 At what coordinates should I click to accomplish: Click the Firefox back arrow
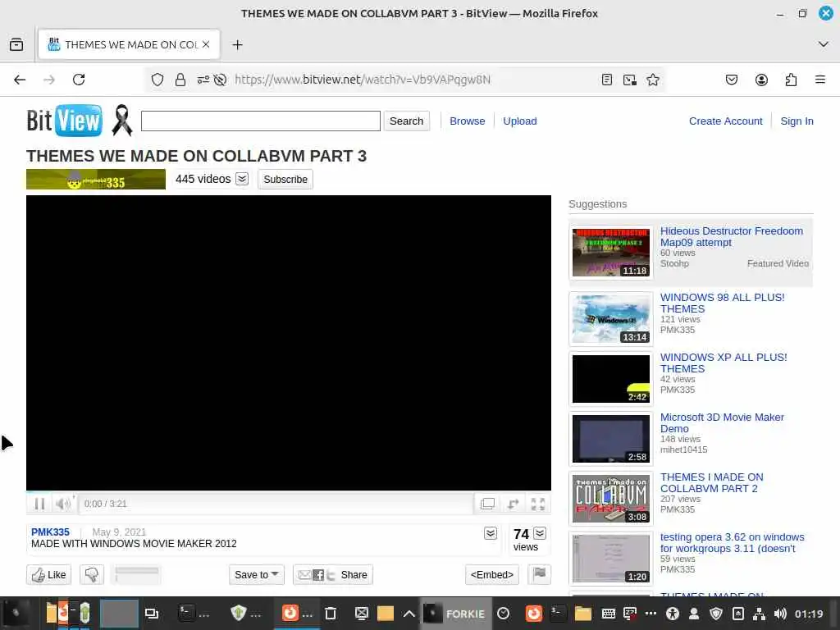coord(20,80)
